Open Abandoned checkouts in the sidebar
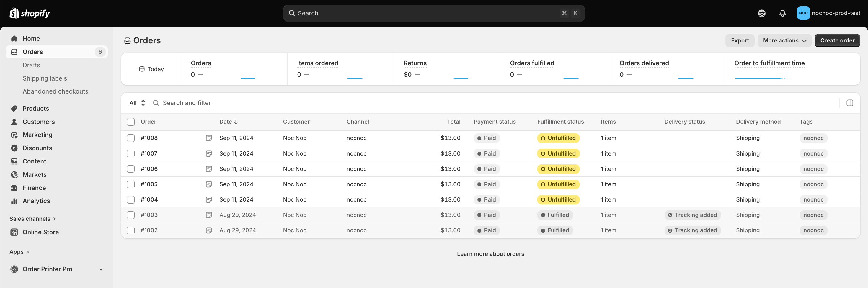Screen dimensions: 868x288 [55, 91]
